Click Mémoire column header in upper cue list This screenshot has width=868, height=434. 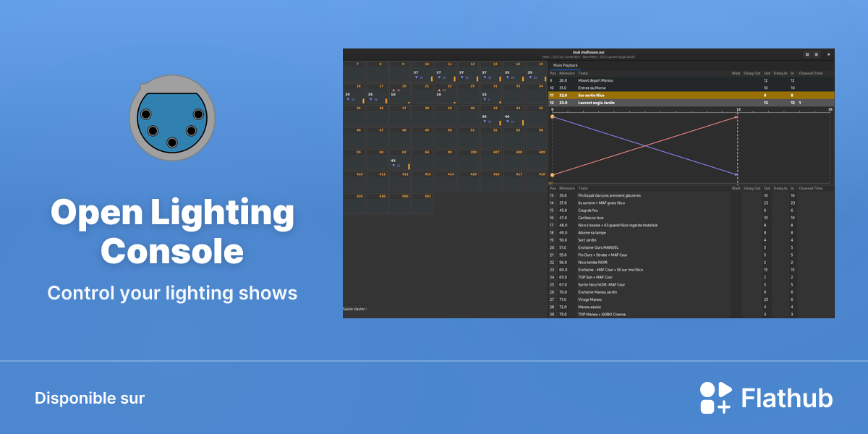tap(567, 73)
